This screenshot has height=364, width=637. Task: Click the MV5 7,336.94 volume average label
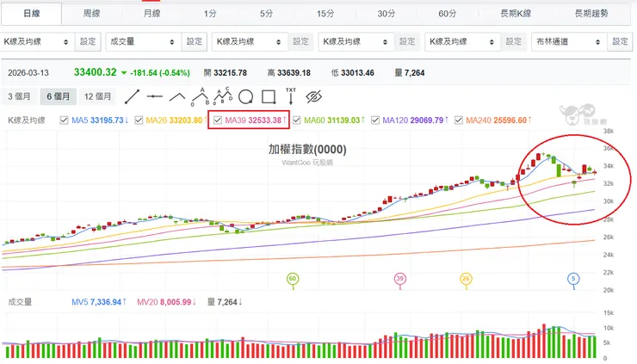pos(99,302)
